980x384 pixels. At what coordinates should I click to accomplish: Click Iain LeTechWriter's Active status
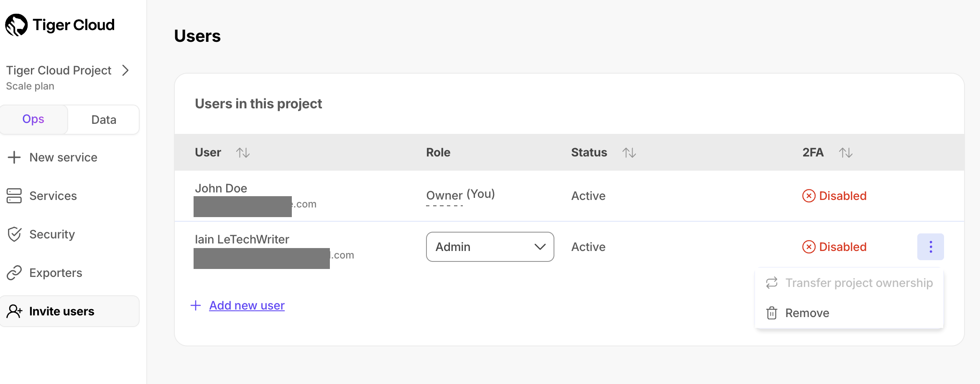pyautogui.click(x=588, y=247)
